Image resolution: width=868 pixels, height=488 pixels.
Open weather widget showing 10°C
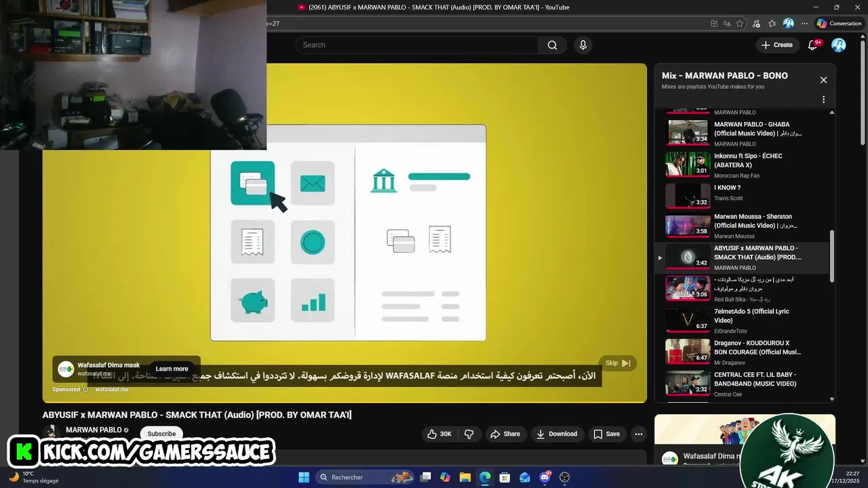[x=34, y=477]
